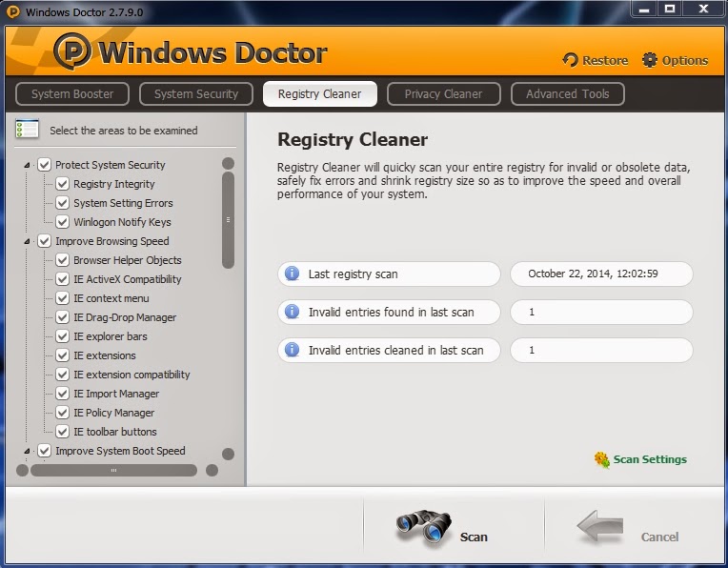Click the checklist icon beside Select the areas
Screen dimensions: 728x568
click(x=27, y=129)
